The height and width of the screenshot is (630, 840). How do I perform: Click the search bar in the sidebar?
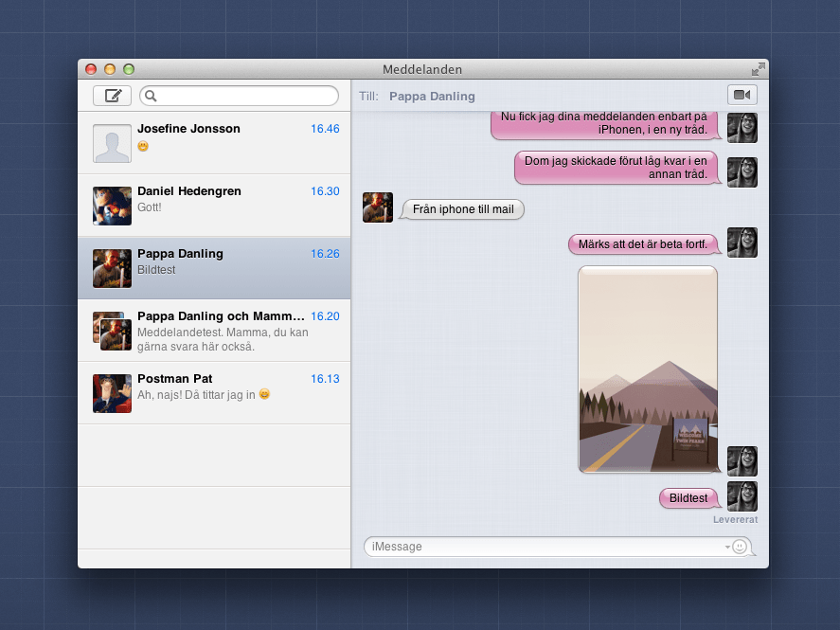[240, 96]
